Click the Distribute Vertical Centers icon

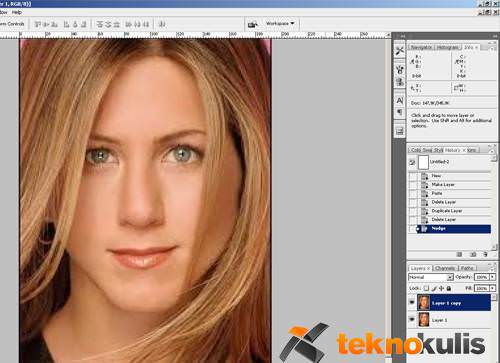click(108, 24)
